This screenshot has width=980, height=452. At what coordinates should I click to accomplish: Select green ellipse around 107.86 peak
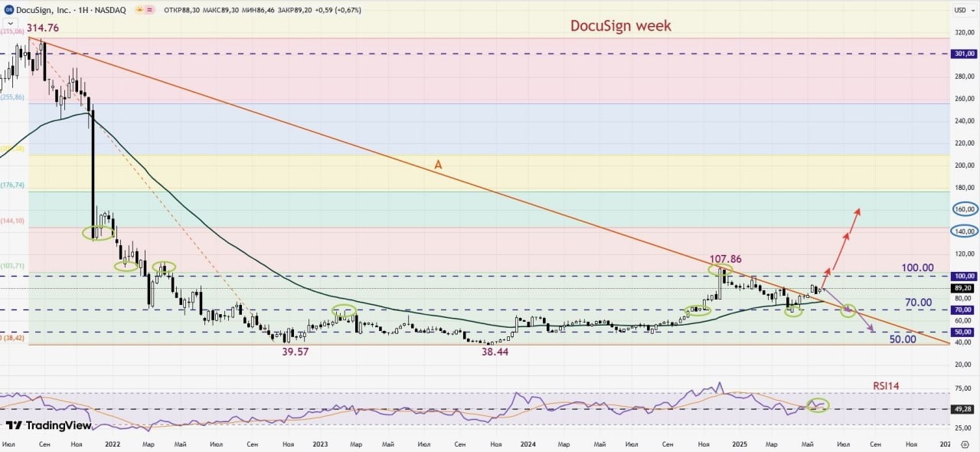pos(720,270)
